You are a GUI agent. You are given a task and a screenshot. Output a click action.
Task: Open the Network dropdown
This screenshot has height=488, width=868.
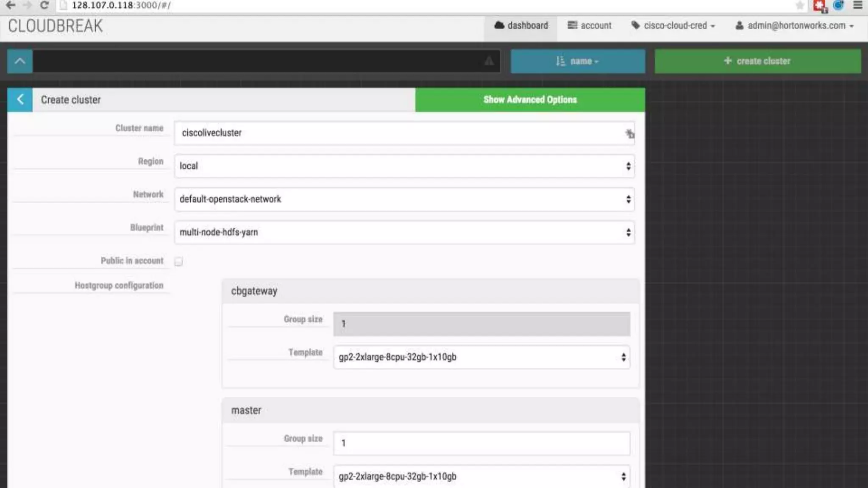coord(404,199)
